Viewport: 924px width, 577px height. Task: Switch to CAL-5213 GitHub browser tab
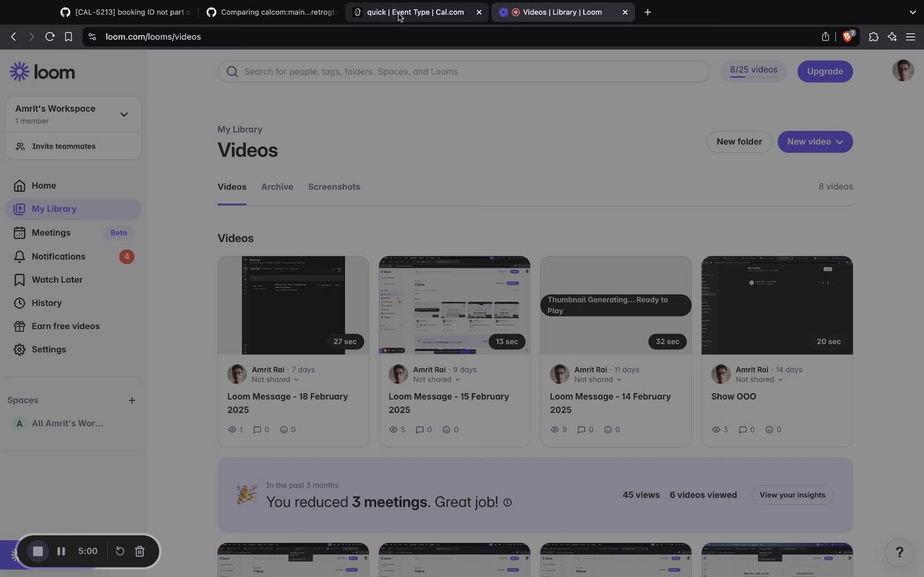point(125,12)
